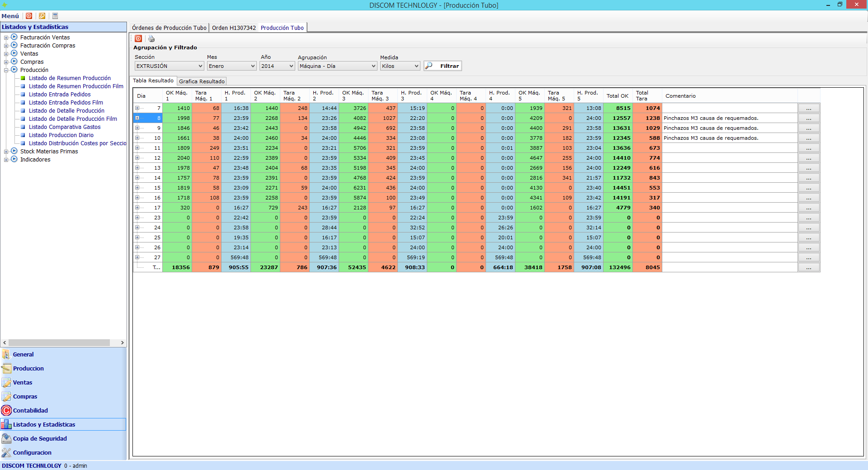Open Listado Comparativa Gastos report
The image size is (868, 470).
point(65,127)
